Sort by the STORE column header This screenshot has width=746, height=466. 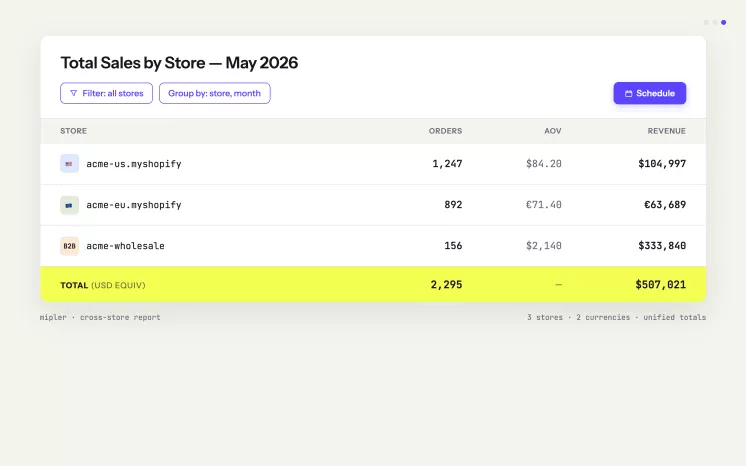pos(74,131)
